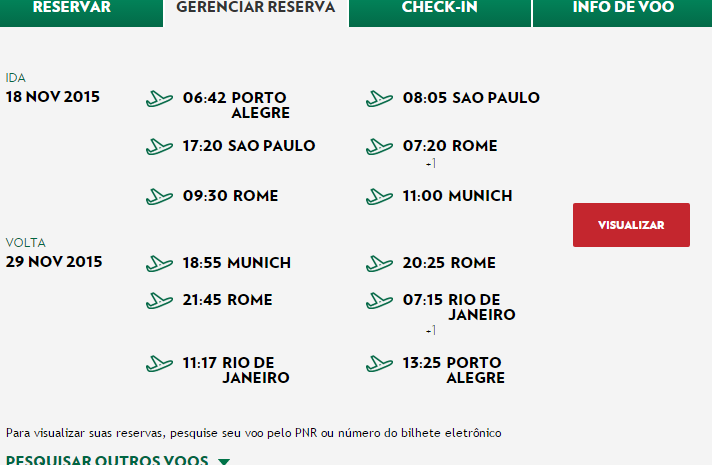Click the red Visualizar button
This screenshot has width=712, height=465.
click(x=631, y=225)
